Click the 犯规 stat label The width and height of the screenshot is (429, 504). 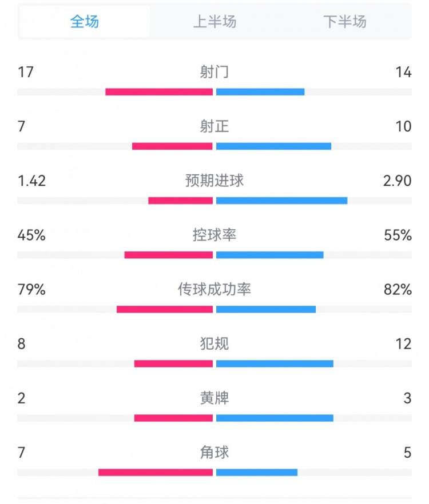[214, 344]
